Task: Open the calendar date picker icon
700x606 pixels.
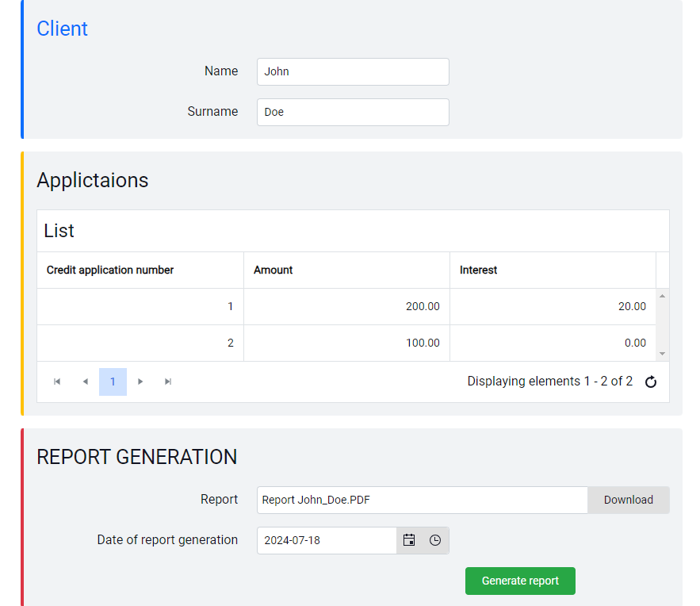Action: [x=409, y=540]
